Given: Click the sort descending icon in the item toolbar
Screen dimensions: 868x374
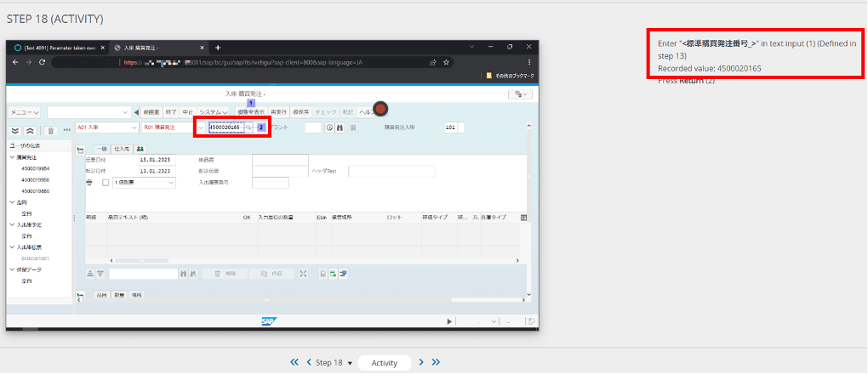Looking at the screenshot, I should 100,274.
